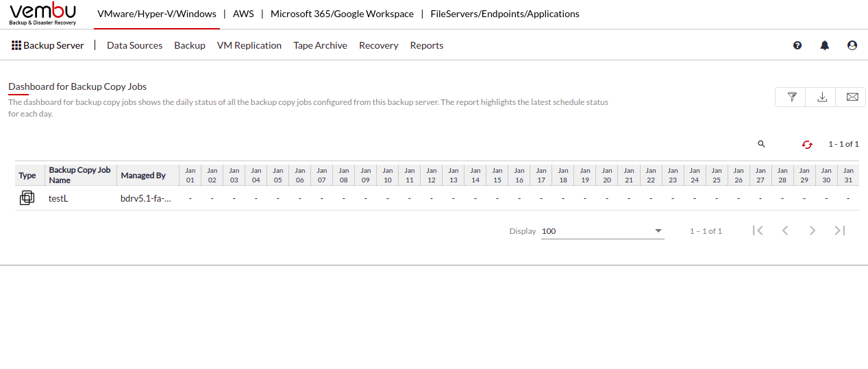Viewport: 868px width, 369px height.
Task: Go to the next page arrow
Action: coord(813,230)
